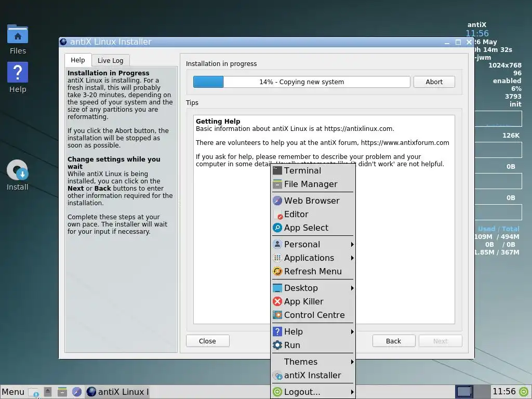Choose Terminal from the menu
This screenshot has height=399, width=532.
click(313, 170)
